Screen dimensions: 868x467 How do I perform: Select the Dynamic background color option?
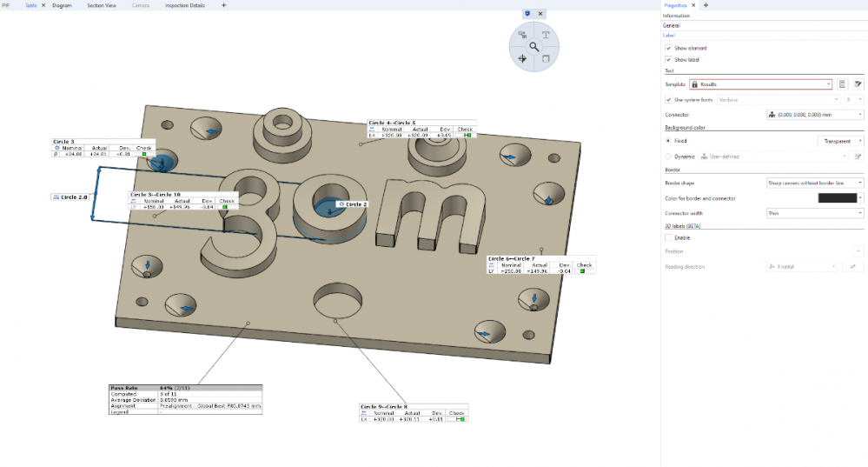pyautogui.click(x=667, y=157)
